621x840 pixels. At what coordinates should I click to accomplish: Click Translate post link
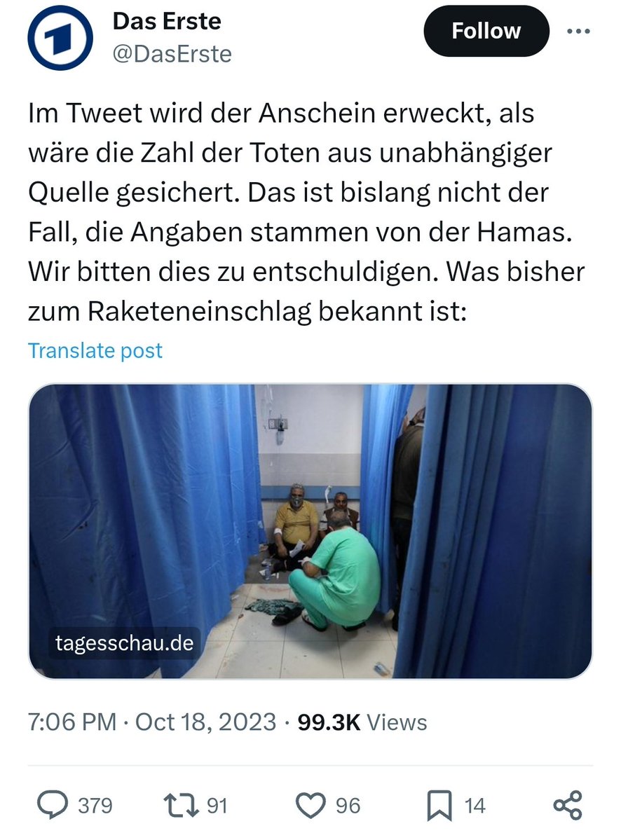point(95,350)
